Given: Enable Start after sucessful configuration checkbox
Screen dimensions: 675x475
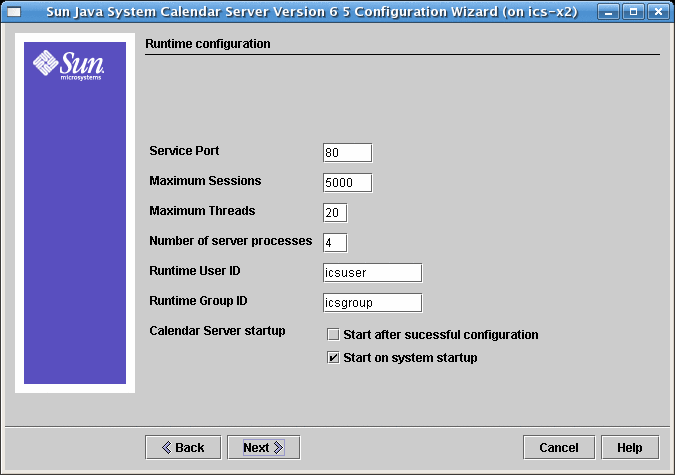Looking at the screenshot, I should tap(333, 335).
